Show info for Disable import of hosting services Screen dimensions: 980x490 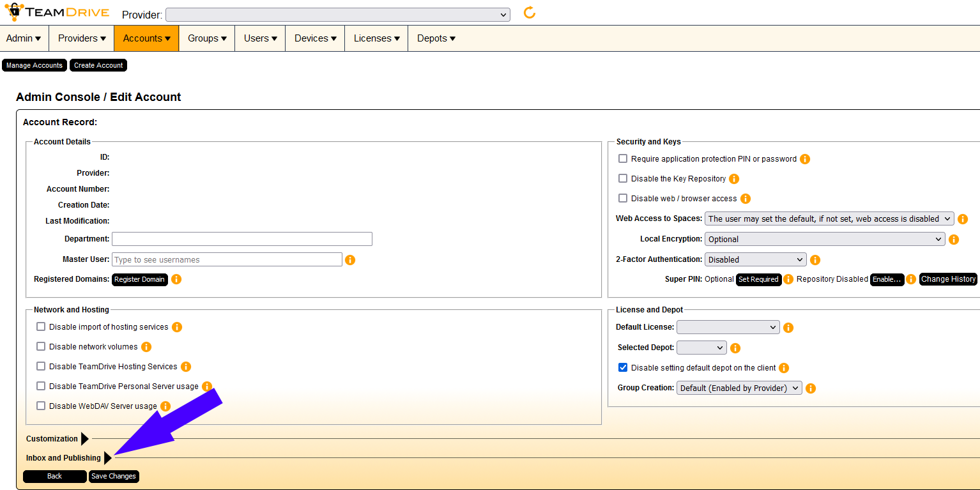[x=177, y=327]
